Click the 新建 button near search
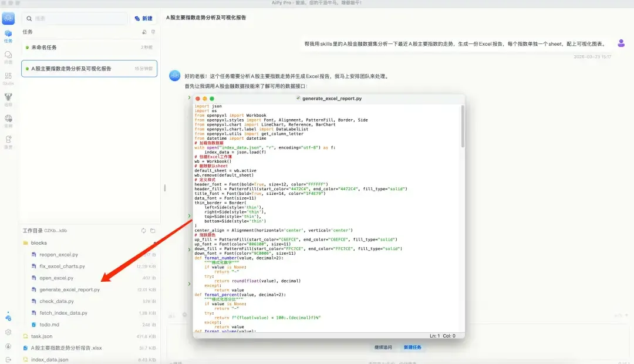This screenshot has width=634, height=364. pos(144,19)
